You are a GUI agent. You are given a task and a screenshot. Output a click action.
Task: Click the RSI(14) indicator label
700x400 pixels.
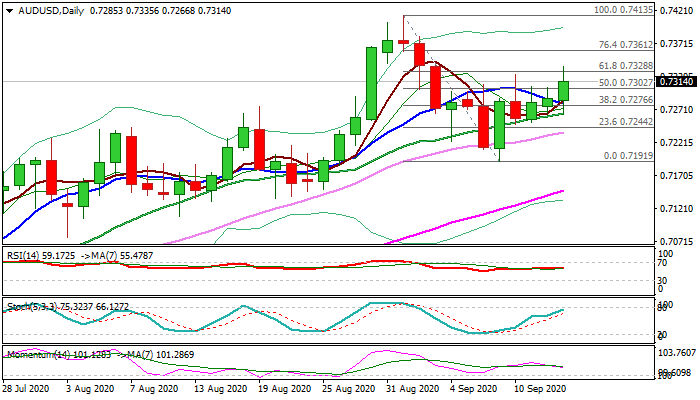pyautogui.click(x=22, y=256)
